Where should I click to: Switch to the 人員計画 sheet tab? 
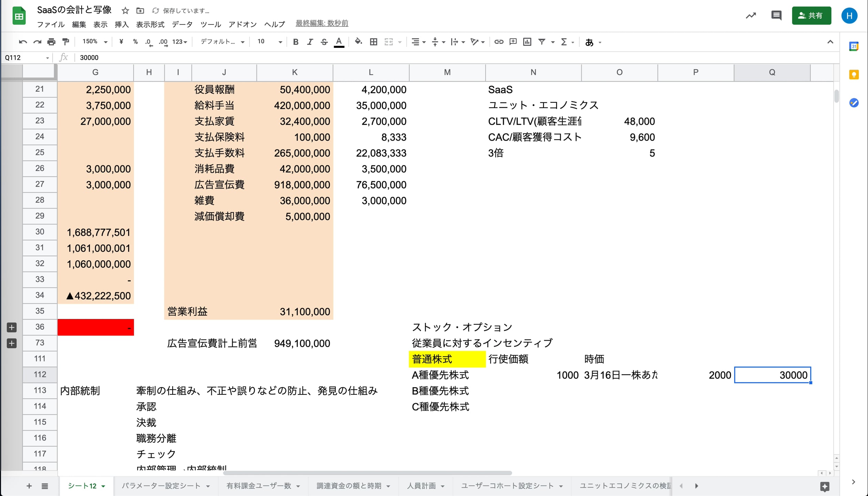[421, 486]
